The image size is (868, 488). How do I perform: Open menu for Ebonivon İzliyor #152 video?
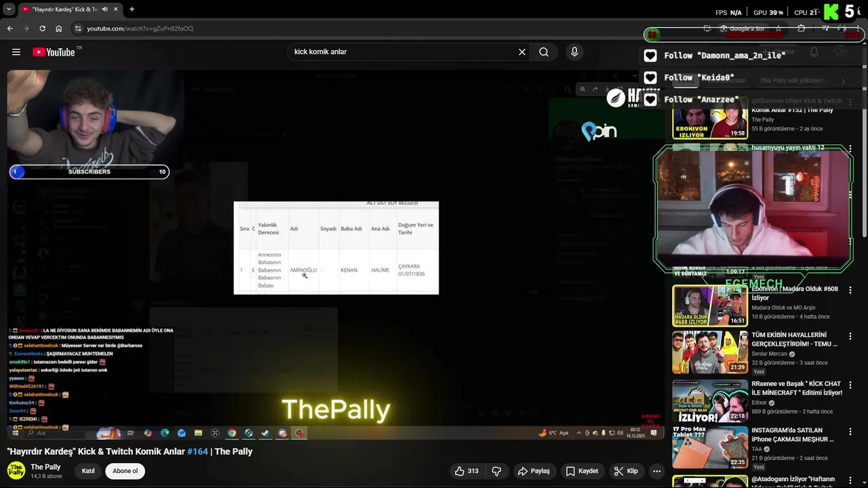pos(850,103)
